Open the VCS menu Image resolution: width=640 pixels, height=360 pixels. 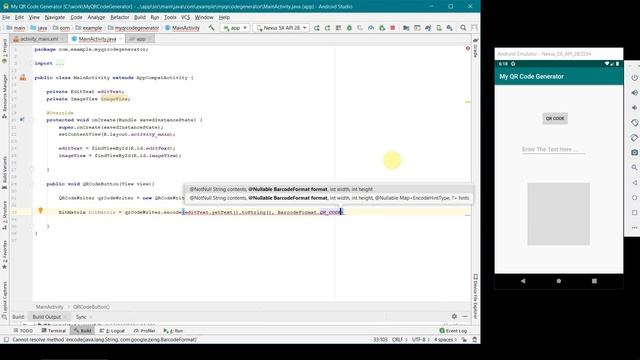(185, 17)
